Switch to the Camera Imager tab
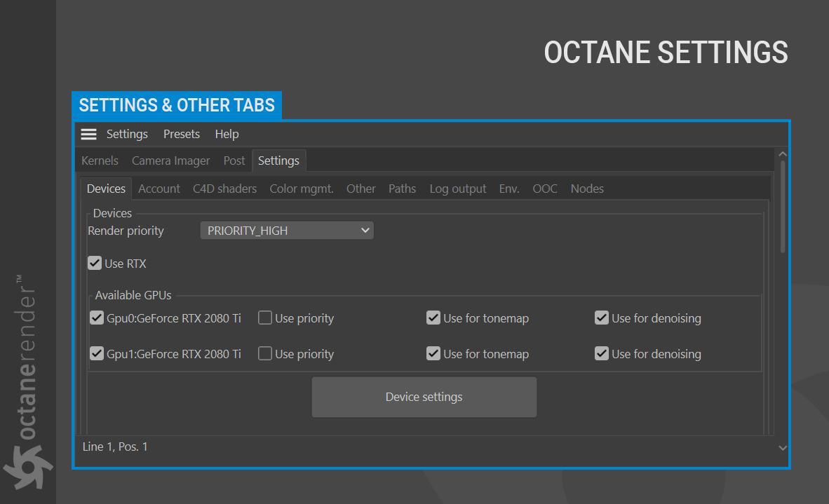The width and height of the screenshot is (829, 504). point(170,161)
